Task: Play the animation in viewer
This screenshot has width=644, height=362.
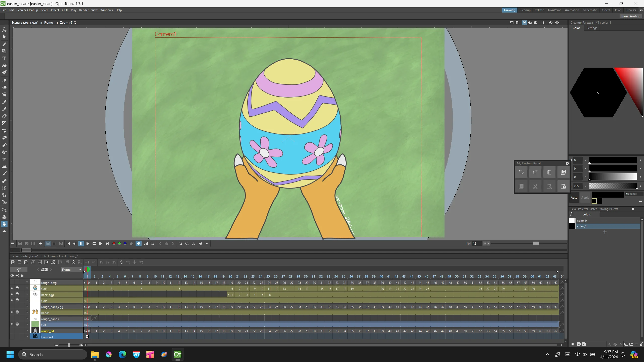Action: [x=88, y=244]
